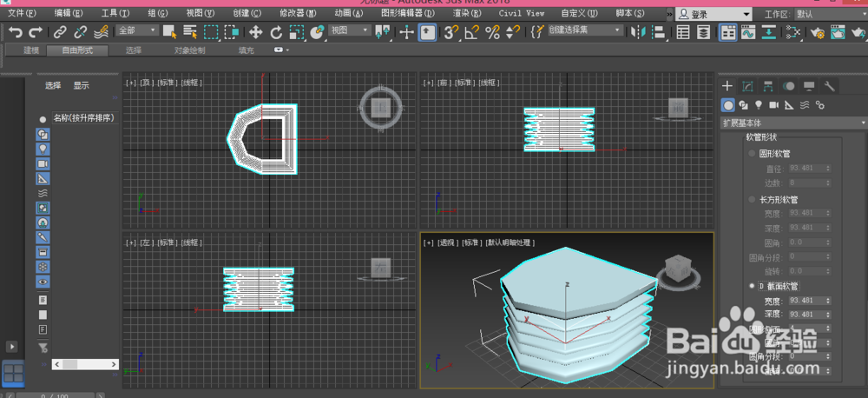868x398 pixels.
Task: Toggle the Select and Manipulate tool
Action: pos(407,32)
